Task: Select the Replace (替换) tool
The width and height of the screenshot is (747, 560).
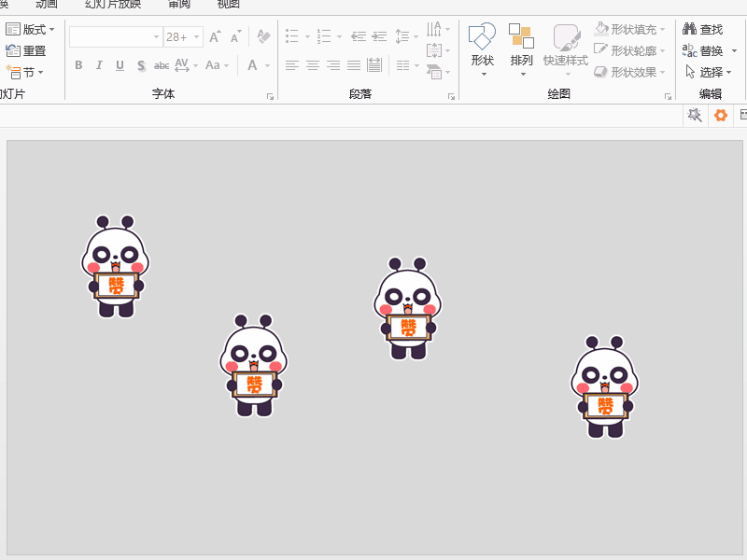Action: pyautogui.click(x=703, y=51)
